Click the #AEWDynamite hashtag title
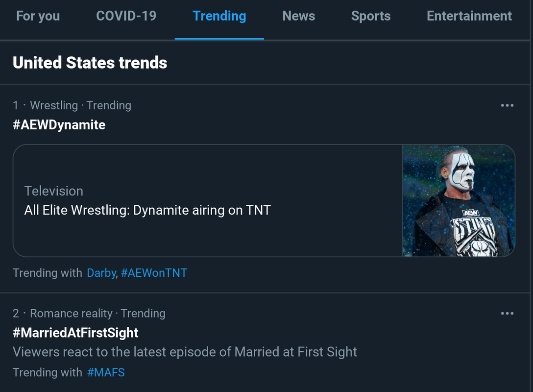The image size is (533, 392). click(x=59, y=125)
